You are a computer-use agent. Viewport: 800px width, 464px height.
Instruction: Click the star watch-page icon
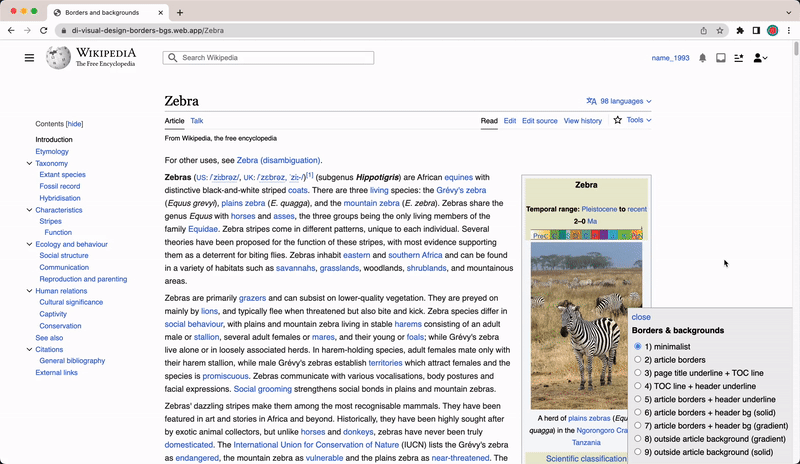click(x=617, y=120)
